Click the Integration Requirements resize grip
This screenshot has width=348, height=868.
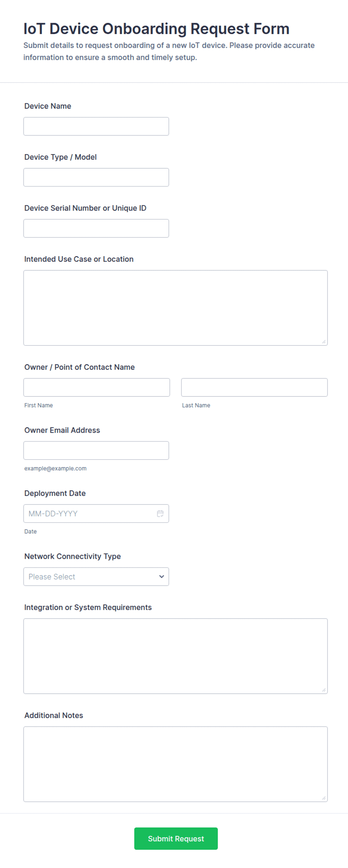click(x=324, y=690)
